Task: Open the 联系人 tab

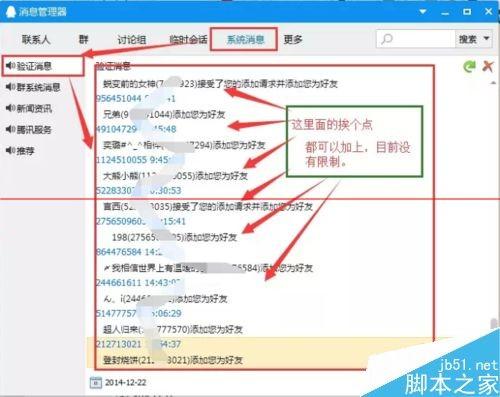Action: click(36, 40)
